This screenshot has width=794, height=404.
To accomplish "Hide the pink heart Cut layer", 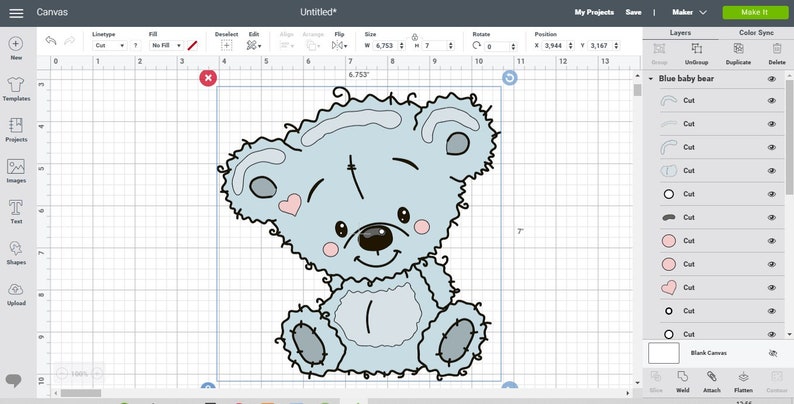I will 772,288.
